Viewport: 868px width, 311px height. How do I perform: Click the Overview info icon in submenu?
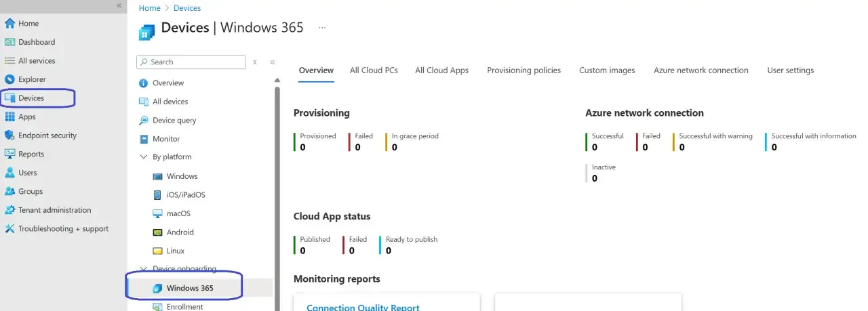(143, 83)
